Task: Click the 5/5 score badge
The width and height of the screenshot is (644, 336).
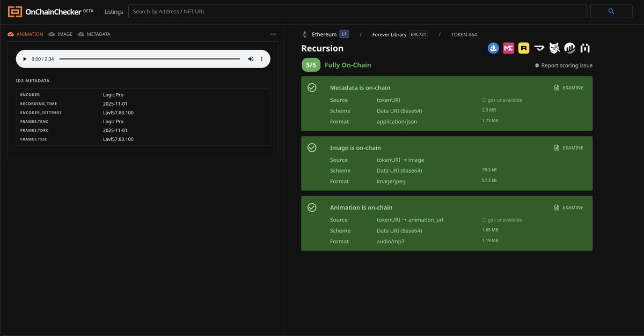Action: (311, 65)
